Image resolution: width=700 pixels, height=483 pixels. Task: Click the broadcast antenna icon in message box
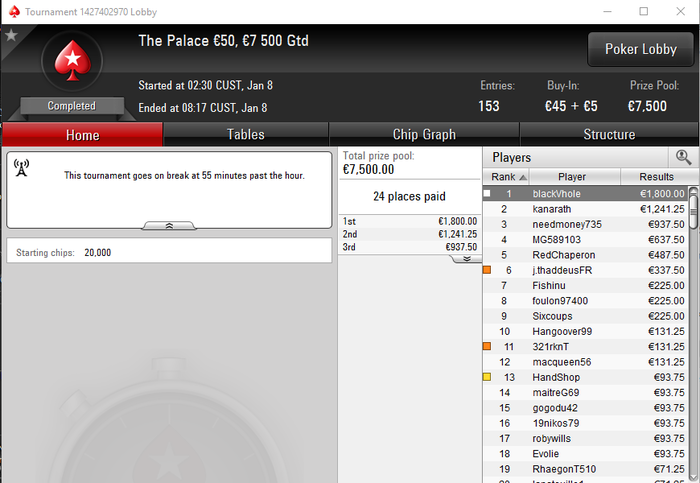click(x=21, y=168)
